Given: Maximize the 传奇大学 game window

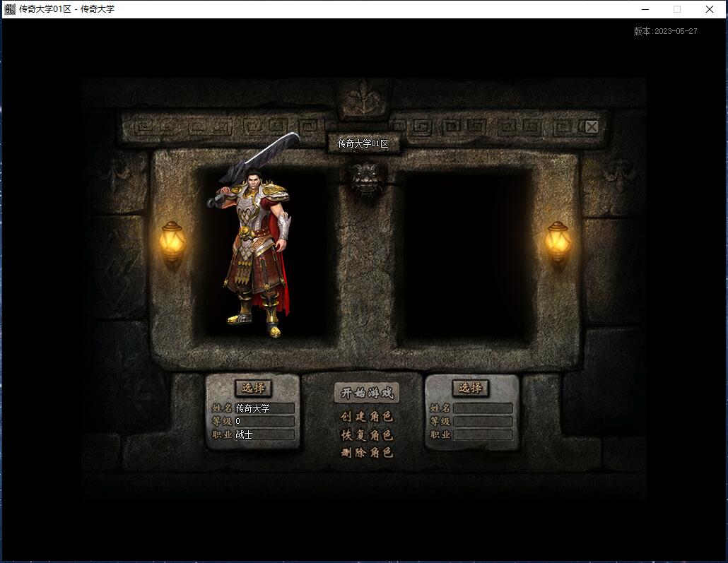Looking at the screenshot, I should pos(677,9).
